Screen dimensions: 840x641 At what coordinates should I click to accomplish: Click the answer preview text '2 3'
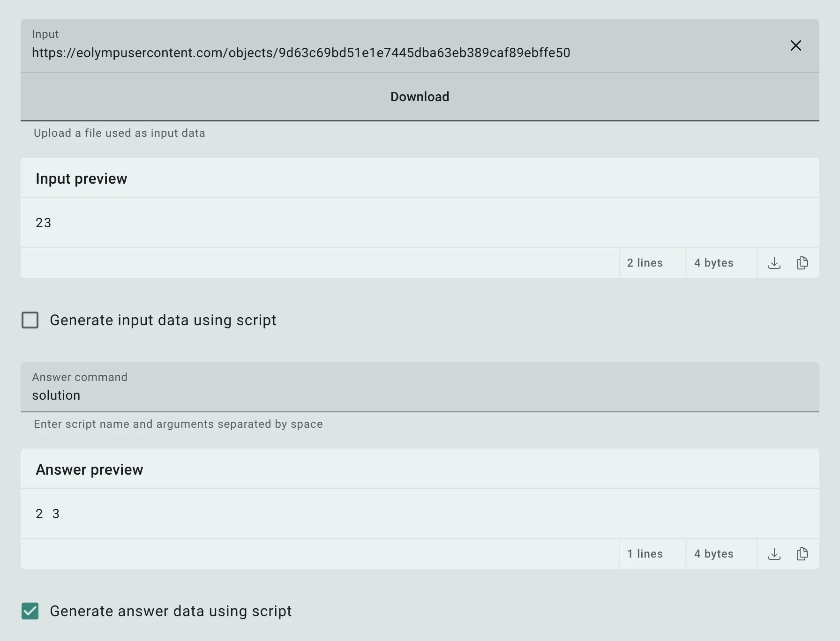point(47,514)
